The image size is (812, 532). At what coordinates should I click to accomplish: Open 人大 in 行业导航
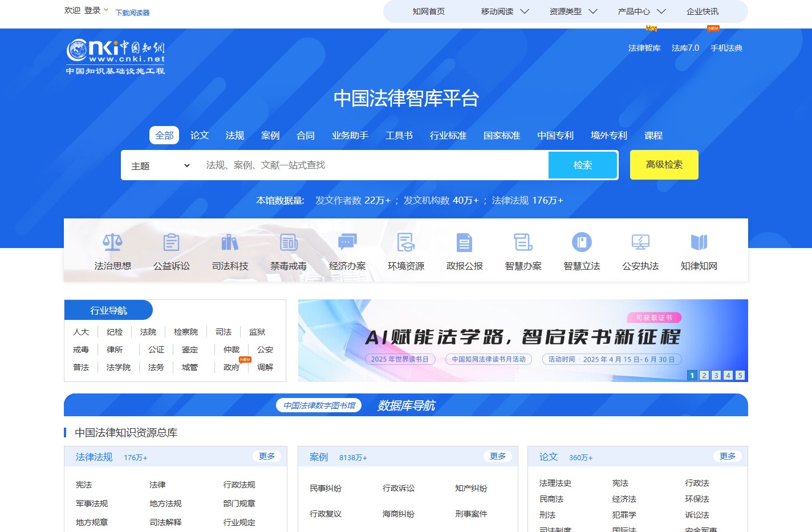(81, 332)
